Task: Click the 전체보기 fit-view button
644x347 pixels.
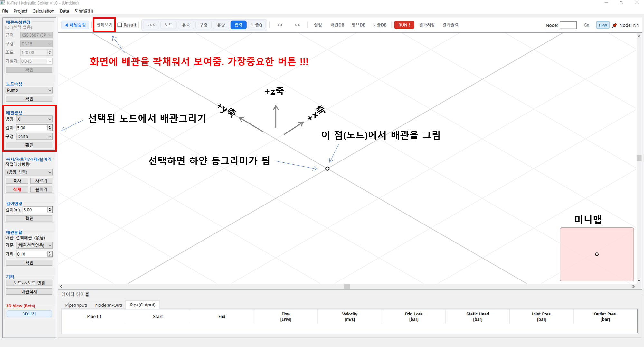Action: tap(104, 25)
